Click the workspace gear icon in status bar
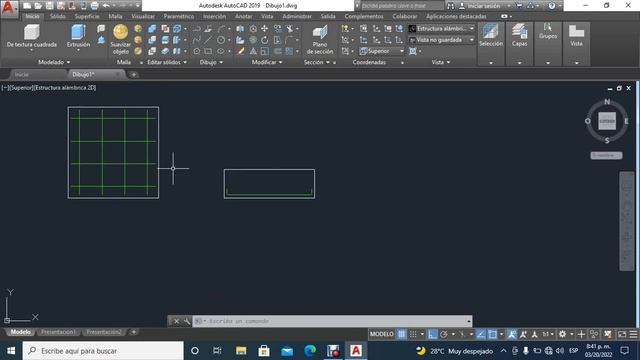This screenshot has width=640, height=360. (x=562, y=334)
